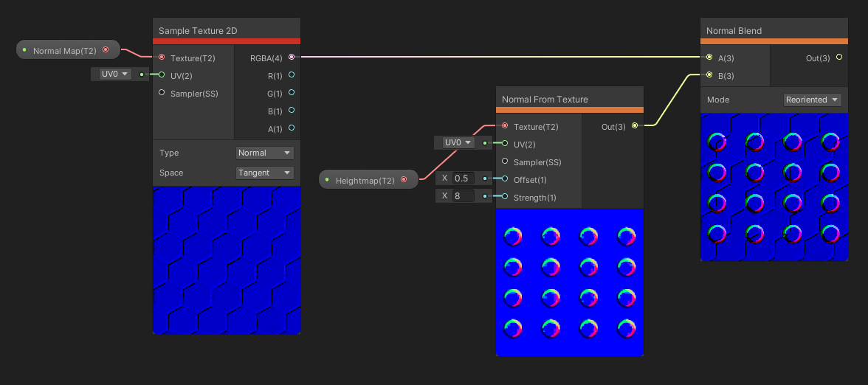Screen dimensions: 868x385
Task: Click the Sample Texture 2D hexagon preview
Action: coord(227,260)
